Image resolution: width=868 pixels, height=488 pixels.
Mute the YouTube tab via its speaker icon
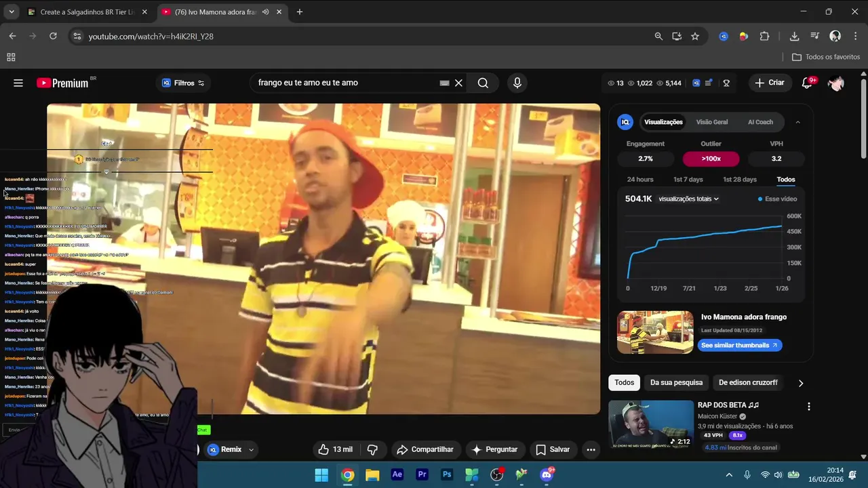tap(266, 12)
